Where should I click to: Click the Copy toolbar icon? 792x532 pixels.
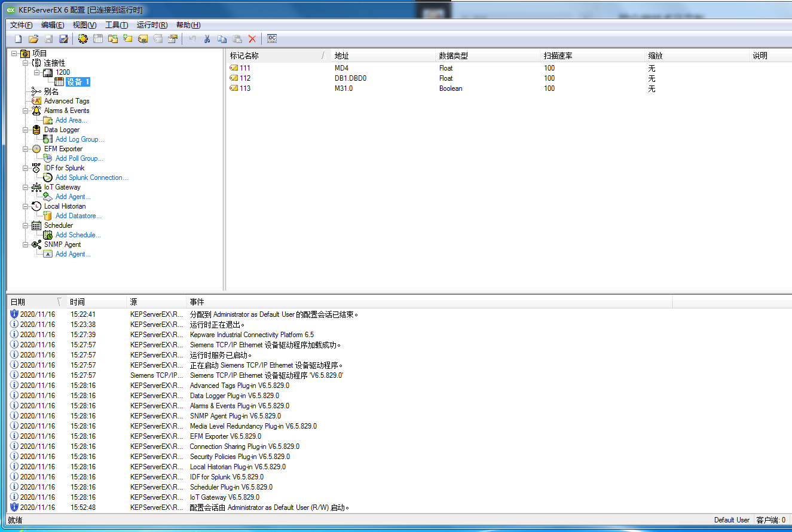(222, 39)
